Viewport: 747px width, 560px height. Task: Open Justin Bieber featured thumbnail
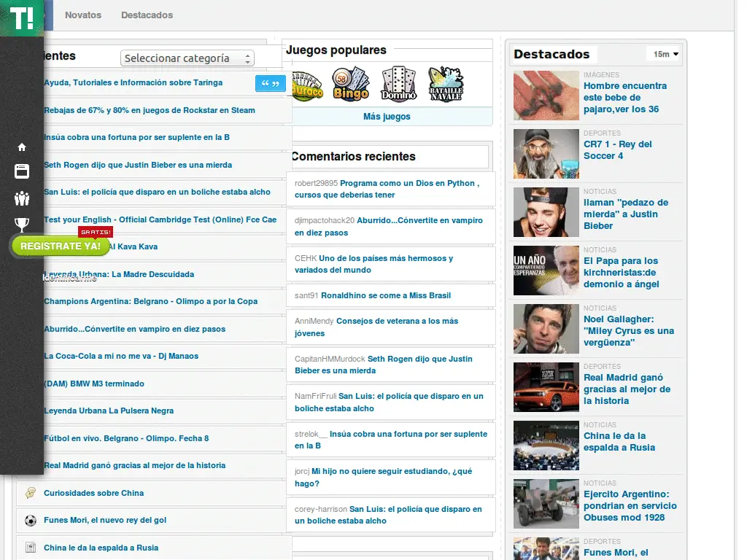[x=546, y=212]
